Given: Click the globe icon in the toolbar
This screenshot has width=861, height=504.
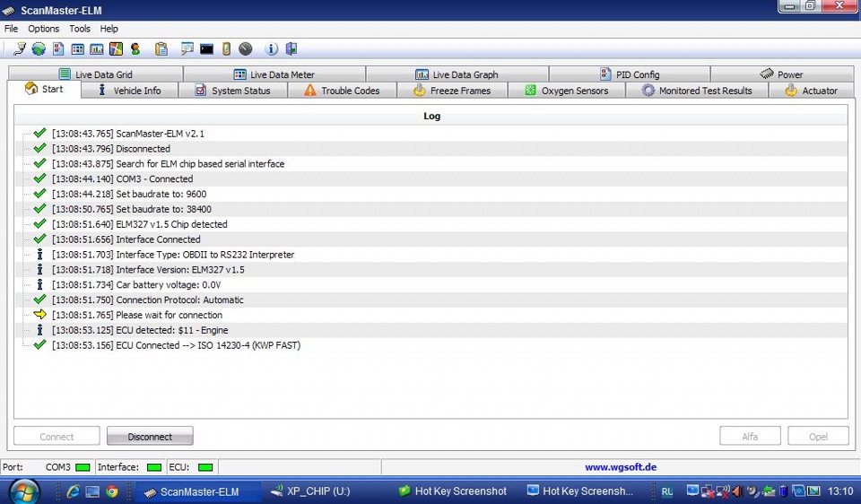Looking at the screenshot, I should pyautogui.click(x=39, y=48).
